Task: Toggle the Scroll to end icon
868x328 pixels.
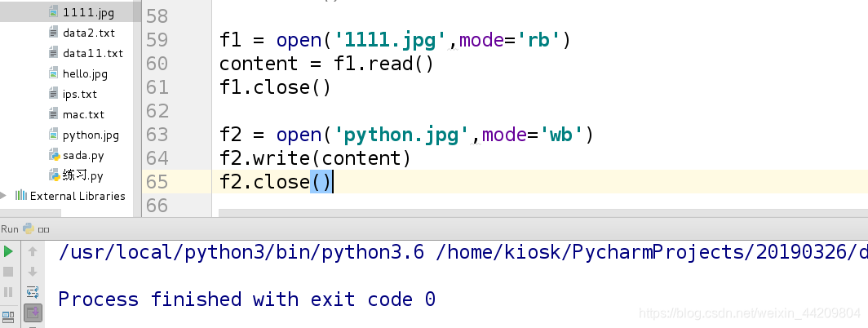Action: click(33, 313)
